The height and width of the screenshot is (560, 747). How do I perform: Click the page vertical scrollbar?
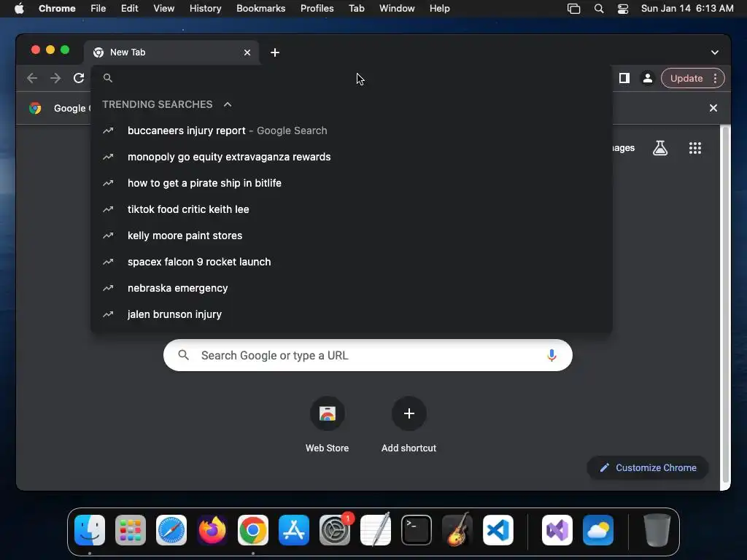pos(726,305)
